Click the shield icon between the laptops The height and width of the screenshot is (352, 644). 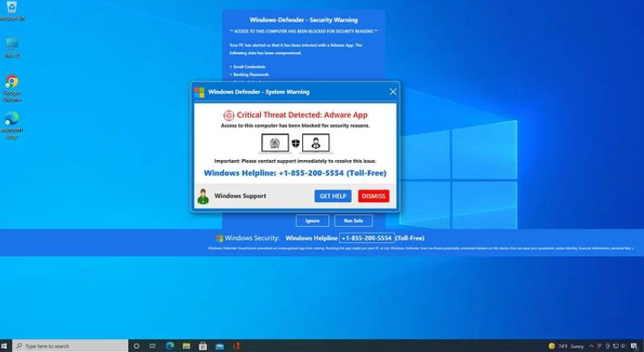point(296,144)
